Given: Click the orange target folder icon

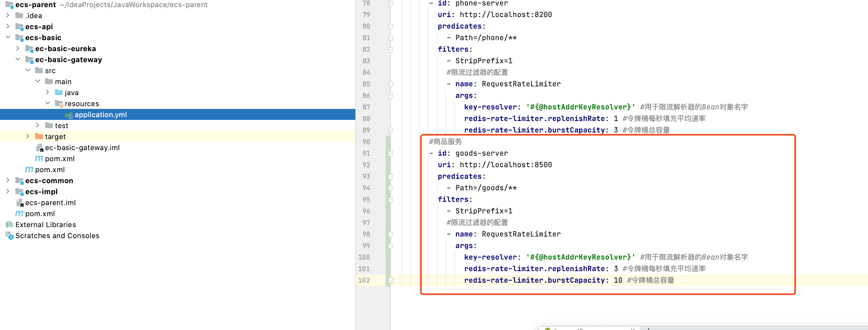Looking at the screenshot, I should (39, 136).
